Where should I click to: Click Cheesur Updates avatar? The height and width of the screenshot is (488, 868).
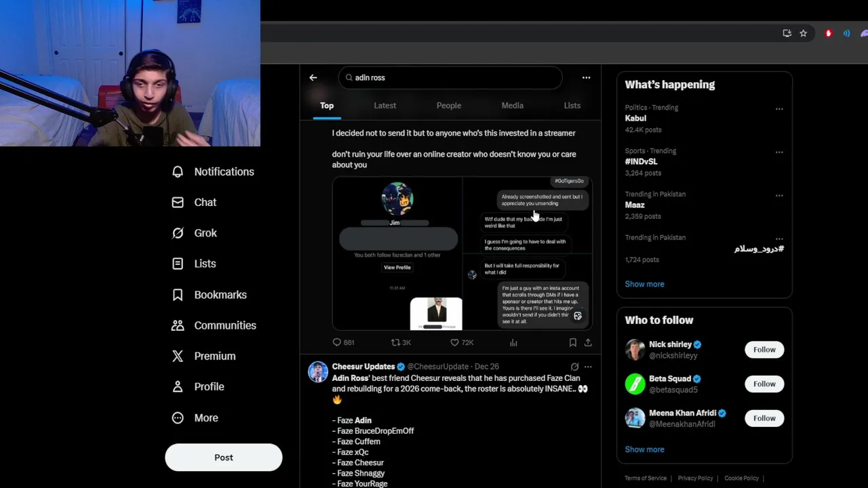[x=318, y=371]
